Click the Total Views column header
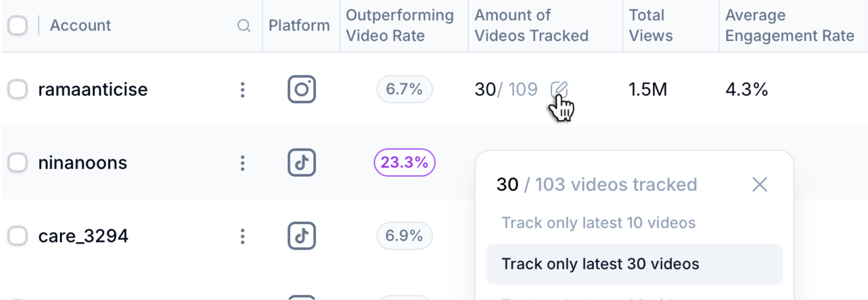 651,26
